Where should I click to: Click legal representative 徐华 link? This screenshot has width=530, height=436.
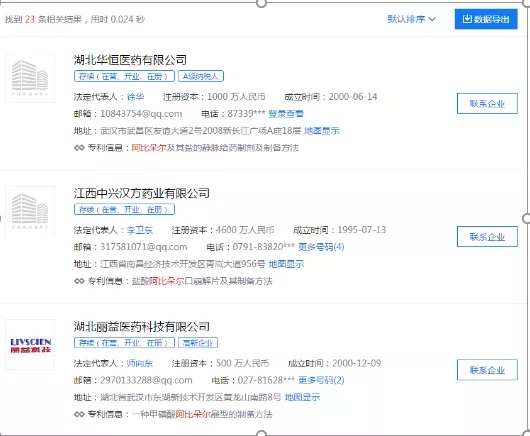click(x=136, y=97)
